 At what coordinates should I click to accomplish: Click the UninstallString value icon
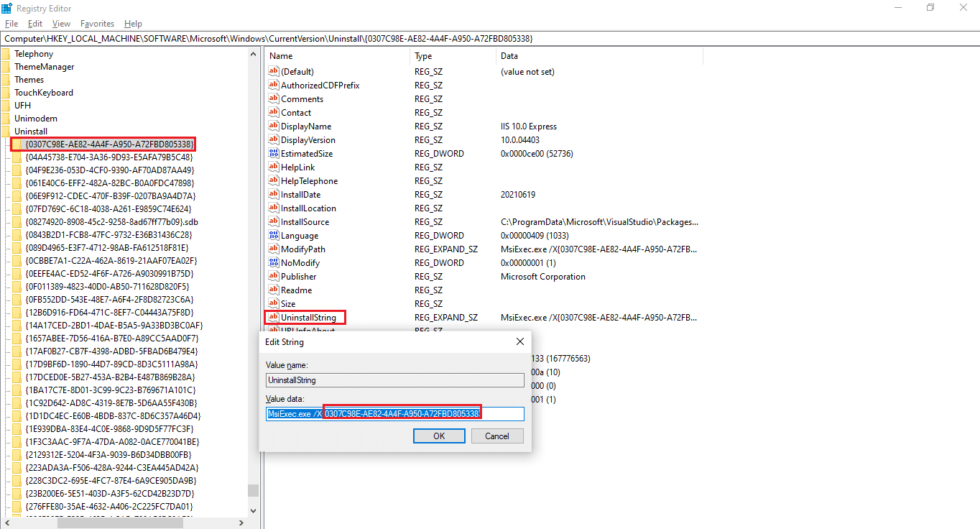pos(273,318)
